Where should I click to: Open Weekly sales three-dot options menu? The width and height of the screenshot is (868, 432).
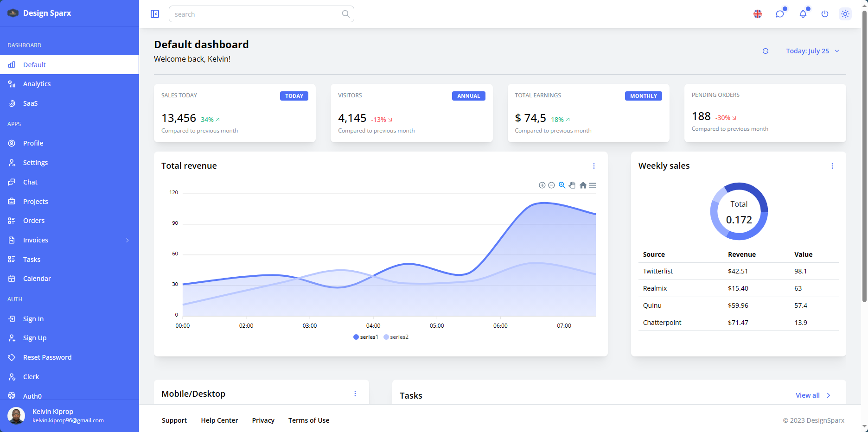click(832, 166)
